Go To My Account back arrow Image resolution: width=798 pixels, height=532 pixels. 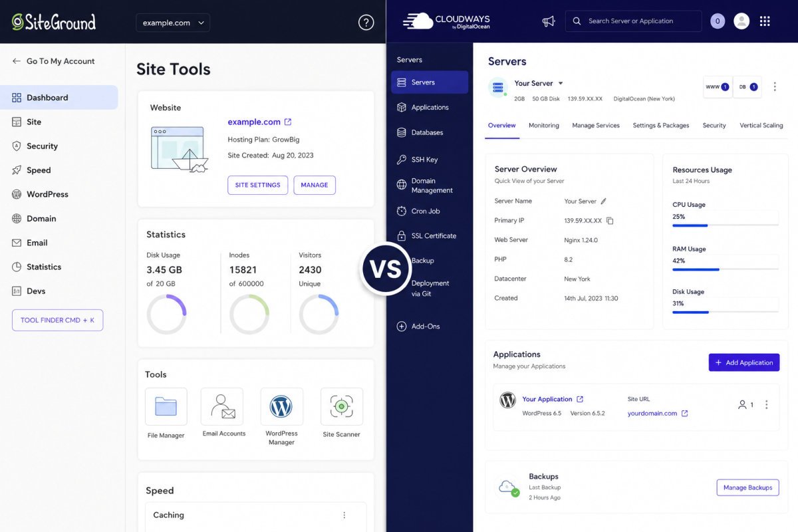(x=17, y=61)
